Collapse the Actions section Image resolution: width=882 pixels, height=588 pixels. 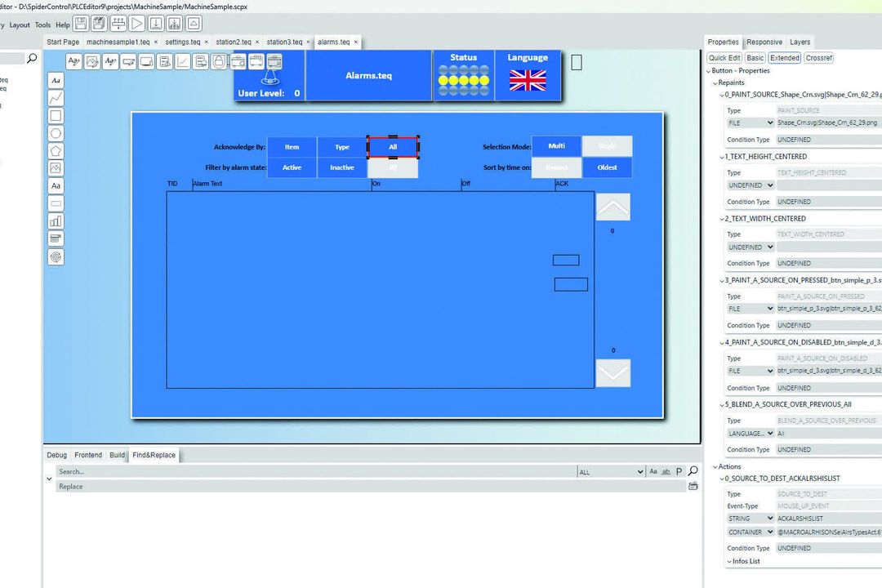pos(715,466)
